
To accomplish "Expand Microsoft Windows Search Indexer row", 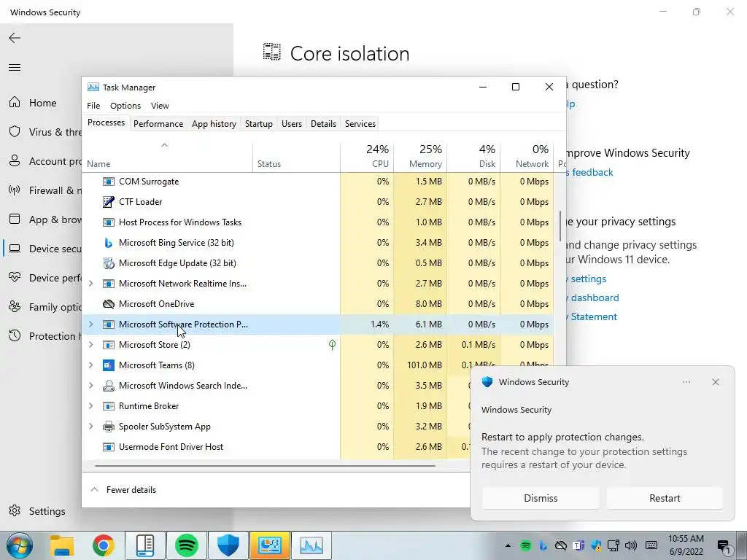I will click(x=91, y=386).
